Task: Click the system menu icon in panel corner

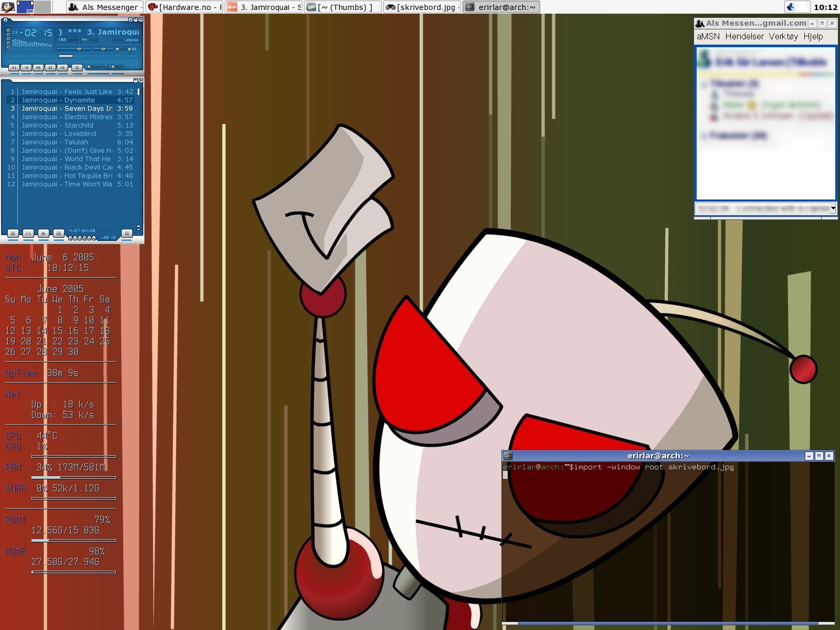Action: (7, 6)
